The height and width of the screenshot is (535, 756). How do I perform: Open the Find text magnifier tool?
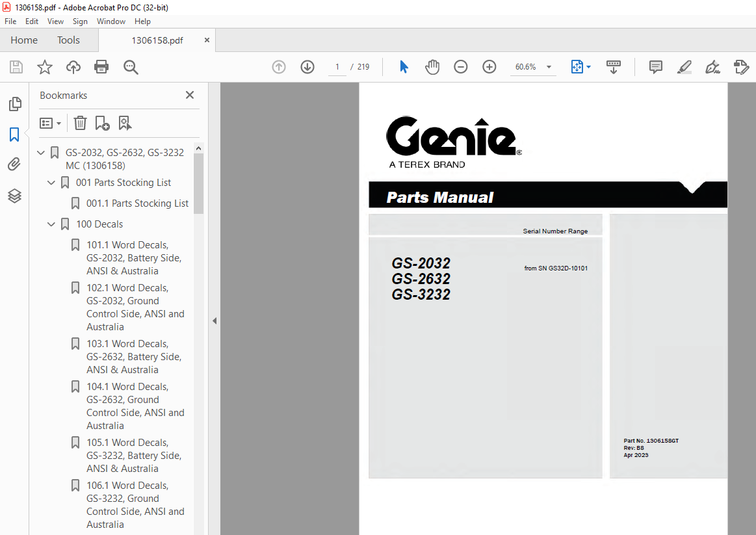pyautogui.click(x=131, y=67)
